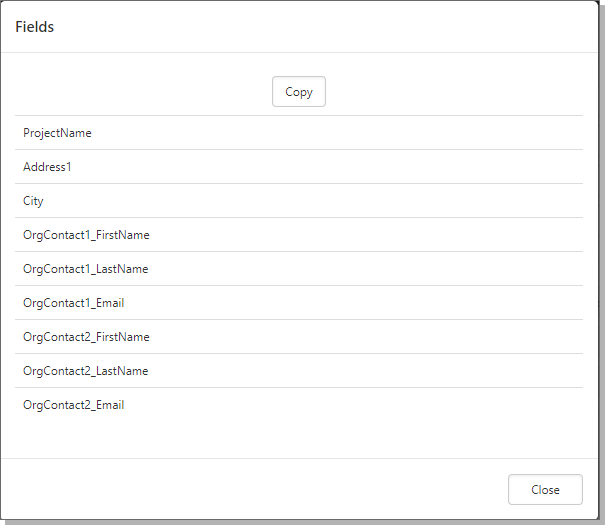Click the blank space right of Copy
Image resolution: width=605 pixels, height=525 pixels.
[x=450, y=92]
